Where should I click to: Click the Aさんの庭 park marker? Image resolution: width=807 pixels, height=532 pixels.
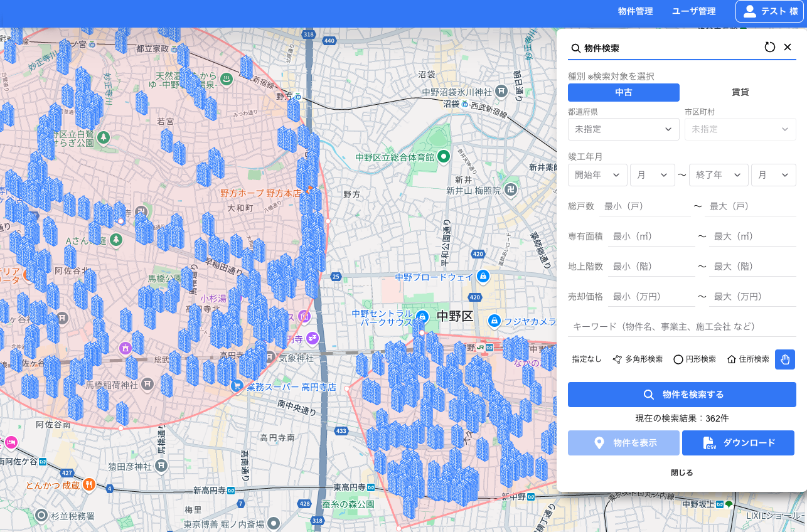tap(115, 240)
